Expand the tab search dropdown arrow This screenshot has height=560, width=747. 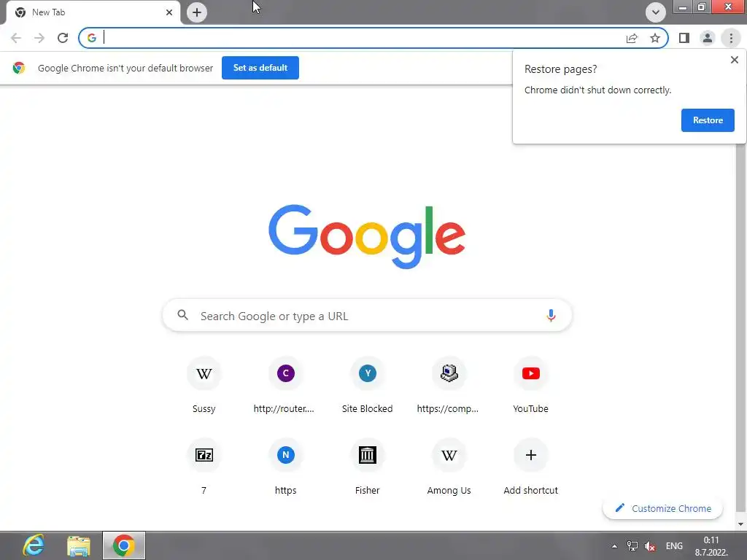pyautogui.click(x=656, y=12)
